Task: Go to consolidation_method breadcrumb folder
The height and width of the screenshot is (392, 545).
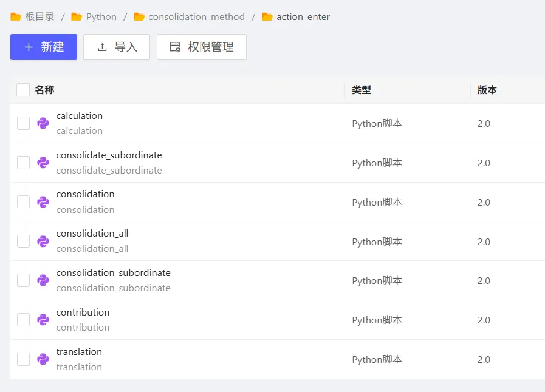Action: (196, 17)
